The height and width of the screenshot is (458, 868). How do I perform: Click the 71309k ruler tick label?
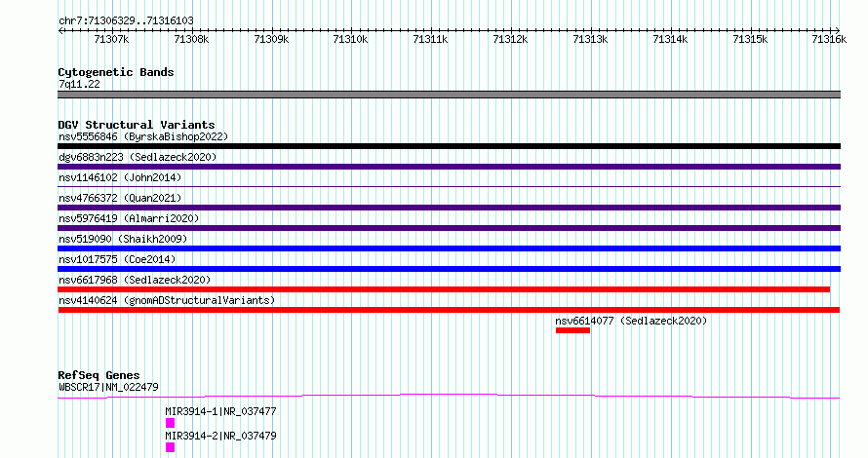[x=271, y=39]
